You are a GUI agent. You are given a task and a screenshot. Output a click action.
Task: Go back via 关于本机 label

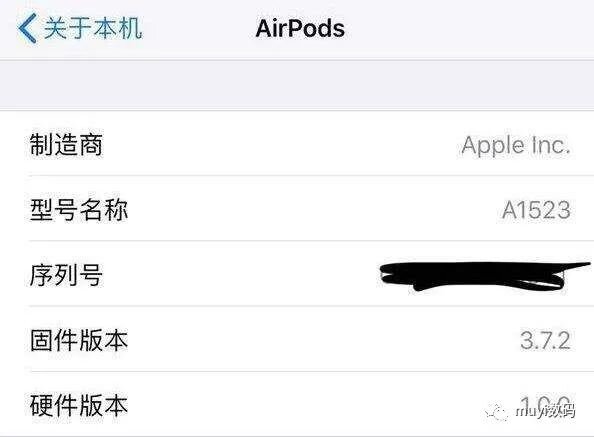93,28
